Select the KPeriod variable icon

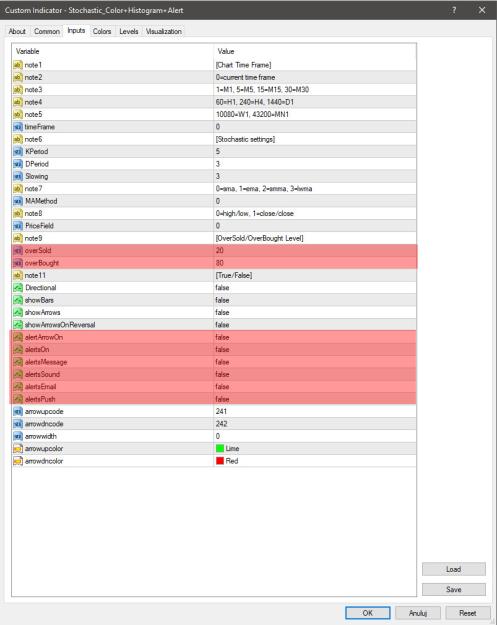click(x=18, y=151)
